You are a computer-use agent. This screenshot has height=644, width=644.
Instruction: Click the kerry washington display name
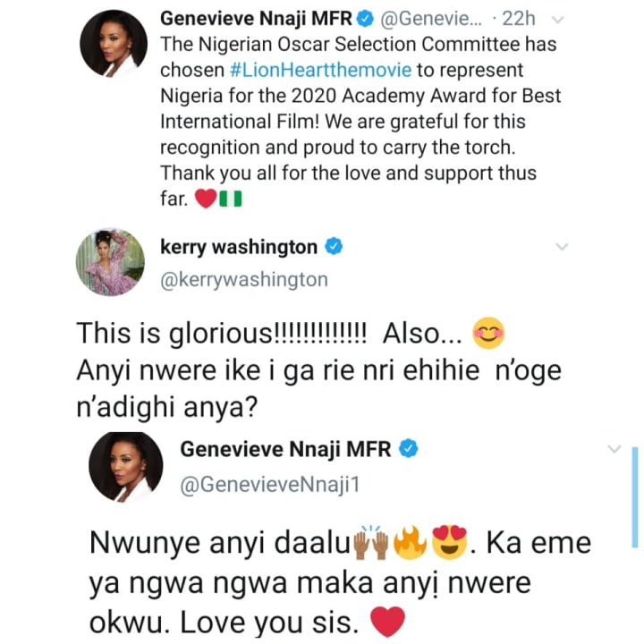click(x=239, y=247)
